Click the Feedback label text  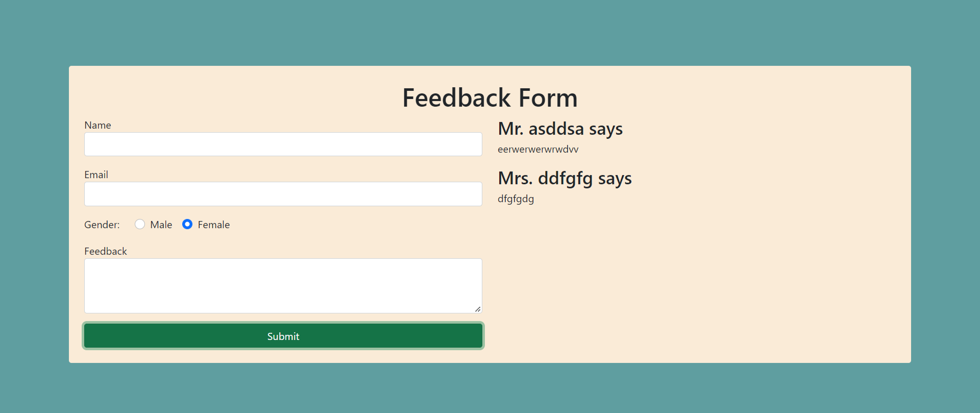[106, 251]
